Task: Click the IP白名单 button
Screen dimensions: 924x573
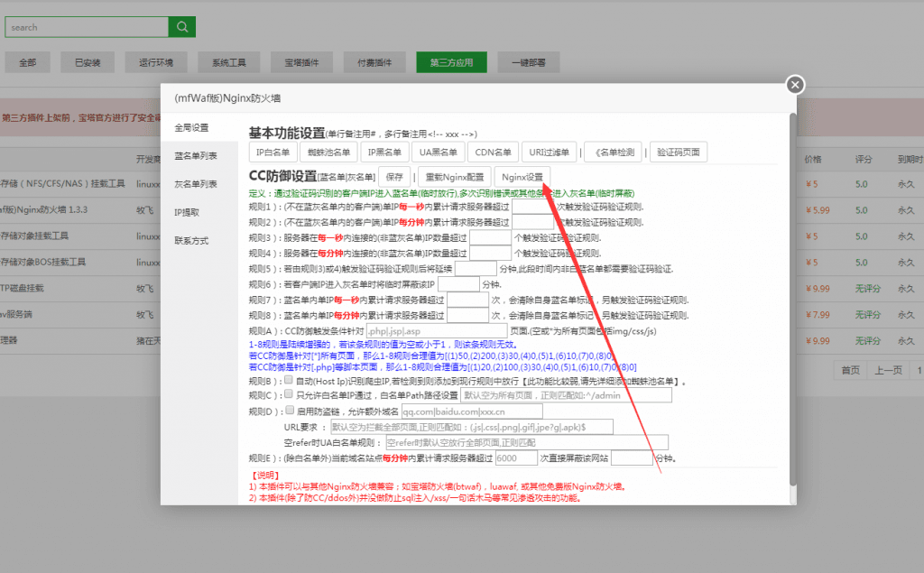Action: 274,152
